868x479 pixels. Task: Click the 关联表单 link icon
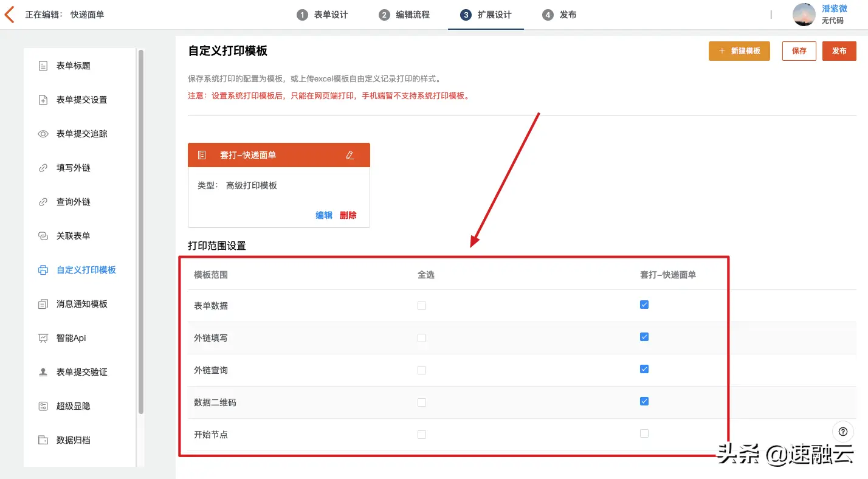click(x=43, y=236)
